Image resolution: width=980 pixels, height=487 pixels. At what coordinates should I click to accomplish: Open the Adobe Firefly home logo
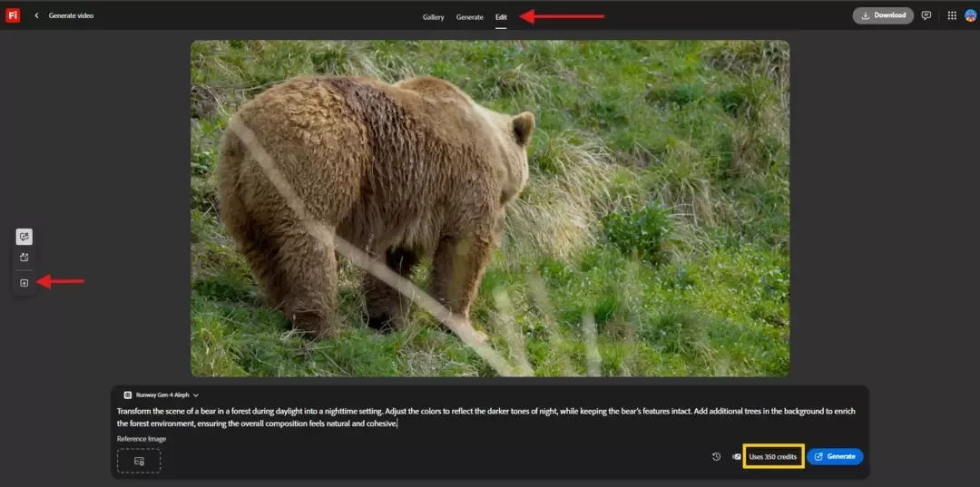point(13,15)
